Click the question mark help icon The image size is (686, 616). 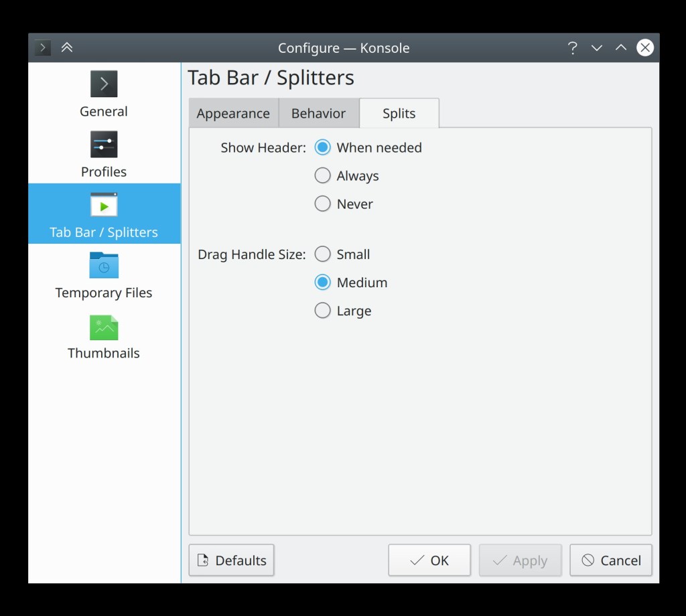pyautogui.click(x=572, y=48)
